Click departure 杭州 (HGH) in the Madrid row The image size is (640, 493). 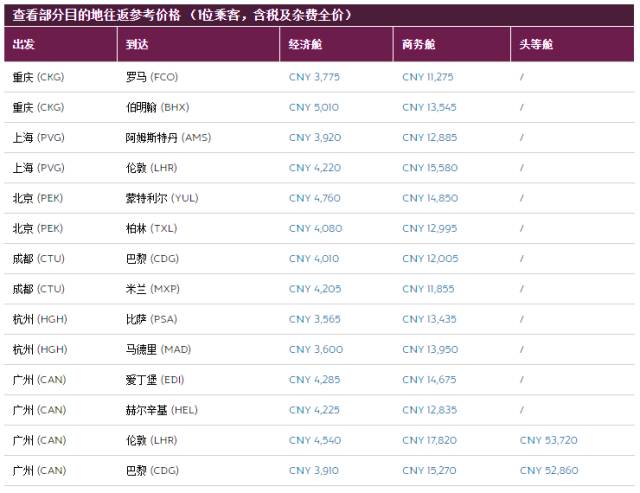point(40,349)
